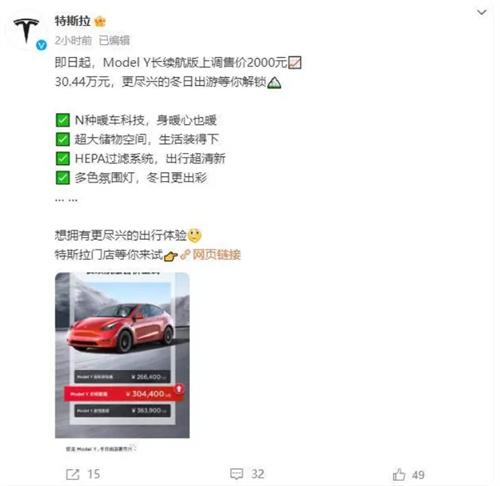Click the smiling face emoji
Viewport: 500px width, 486px height.
pos(195,236)
